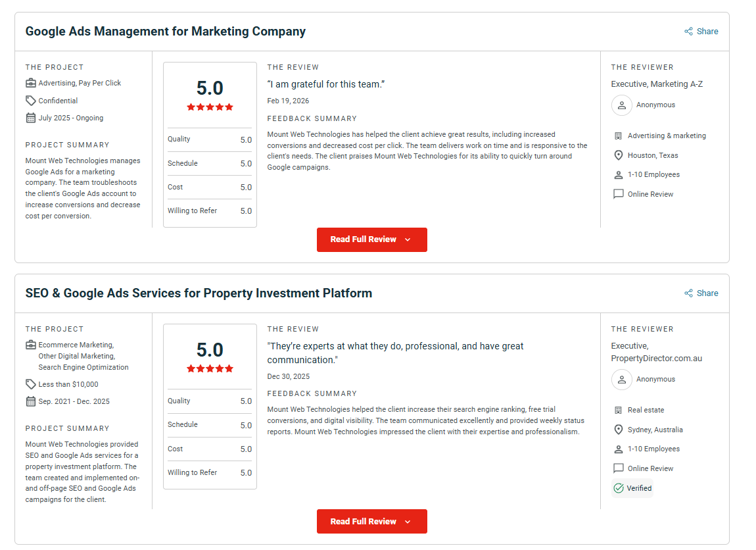The width and height of the screenshot is (756, 550).
Task: Click the red stars in the PropertyDirector review
Action: point(210,369)
